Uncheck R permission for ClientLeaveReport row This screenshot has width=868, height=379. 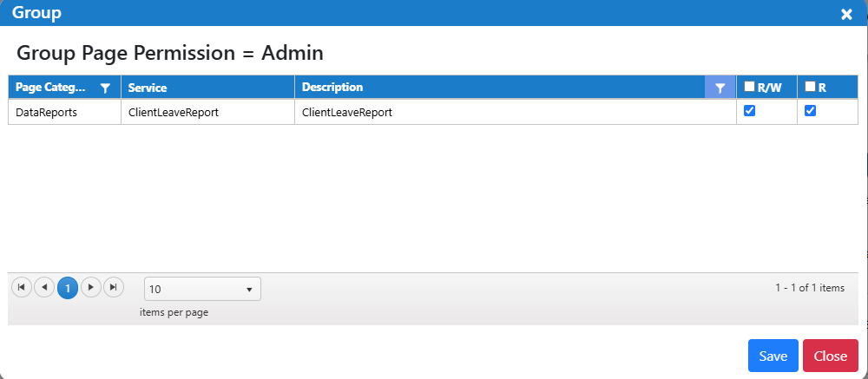pos(810,111)
